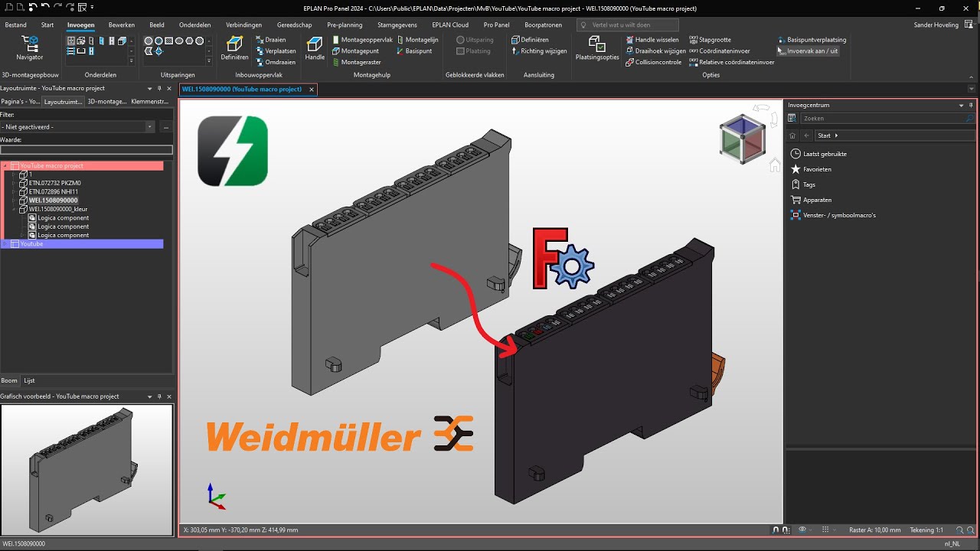This screenshot has height=551, width=980.
Task: Toggle visibility eye icon in status bar
Action: [x=803, y=530]
